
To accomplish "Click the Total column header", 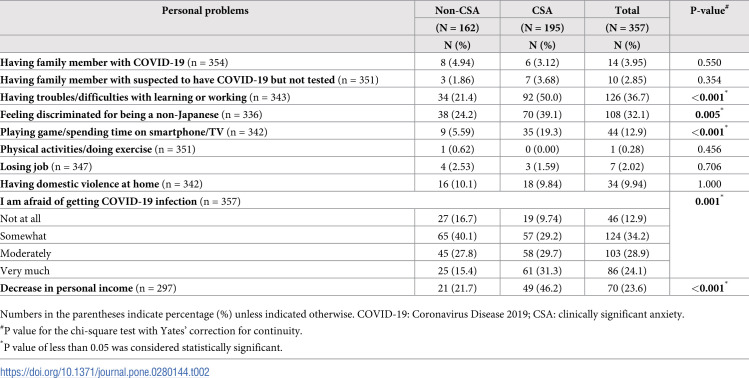I will pyautogui.click(x=627, y=11).
